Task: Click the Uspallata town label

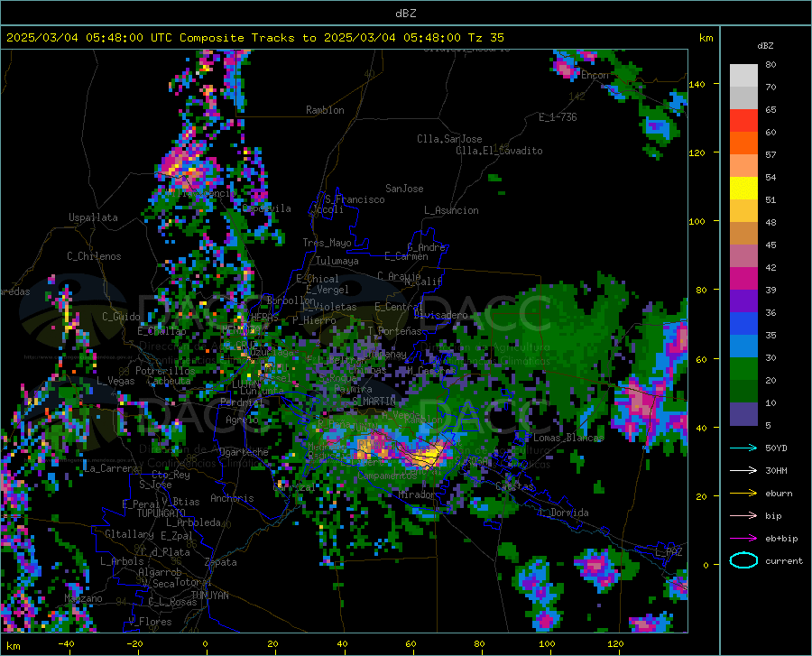Action: click(x=93, y=217)
